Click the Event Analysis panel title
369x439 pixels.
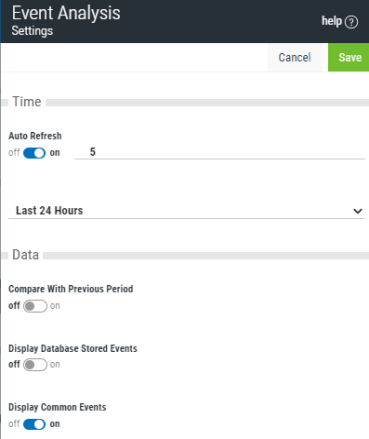(x=66, y=14)
